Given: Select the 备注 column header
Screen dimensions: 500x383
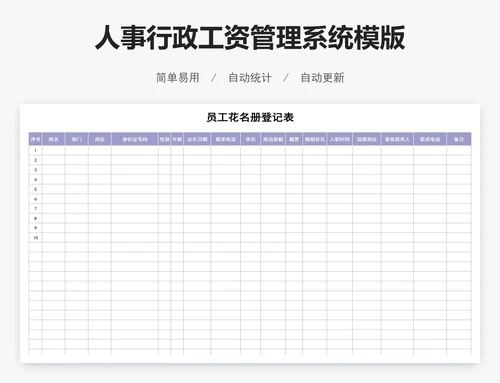Looking at the screenshot, I should click(459, 139).
